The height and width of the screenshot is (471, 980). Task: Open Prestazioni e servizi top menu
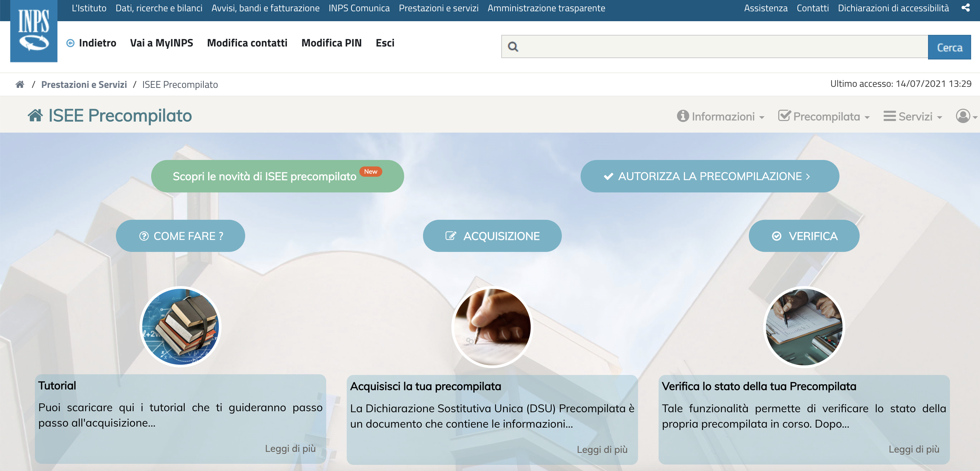pos(439,8)
